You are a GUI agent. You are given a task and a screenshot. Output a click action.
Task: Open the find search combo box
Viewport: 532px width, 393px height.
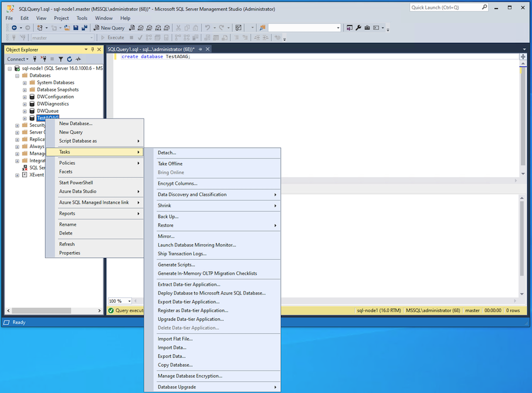(x=304, y=28)
